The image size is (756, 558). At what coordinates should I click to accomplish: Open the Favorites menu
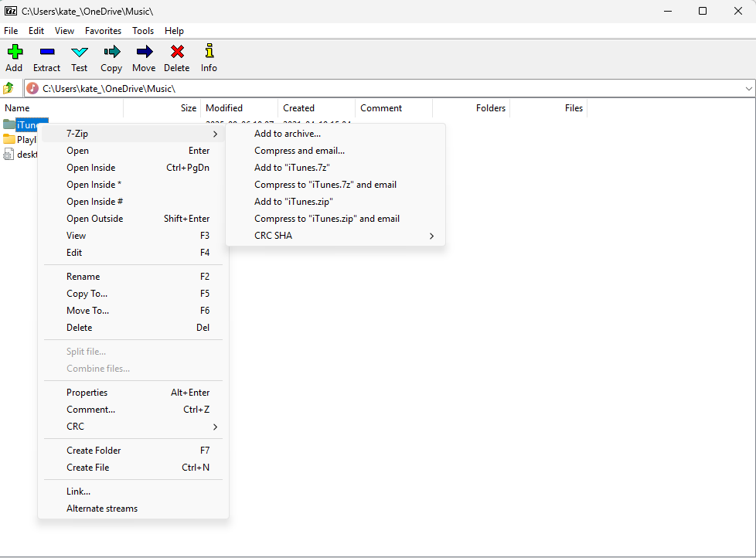103,31
